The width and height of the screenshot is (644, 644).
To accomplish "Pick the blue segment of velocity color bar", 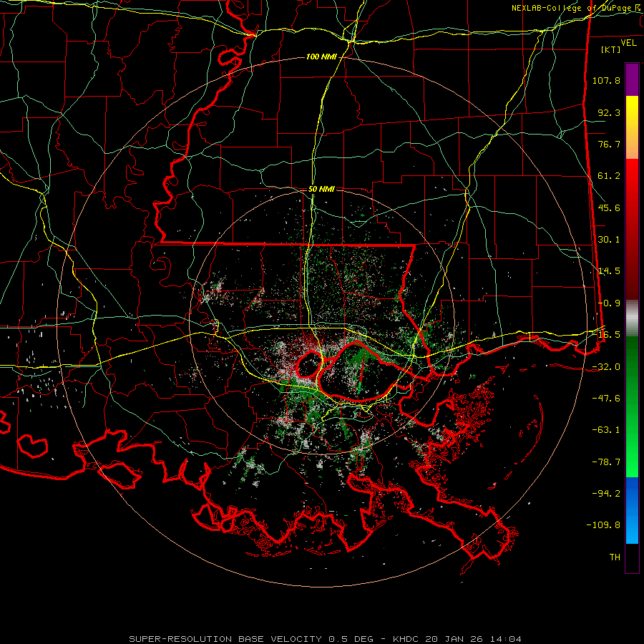I will point(632,510).
